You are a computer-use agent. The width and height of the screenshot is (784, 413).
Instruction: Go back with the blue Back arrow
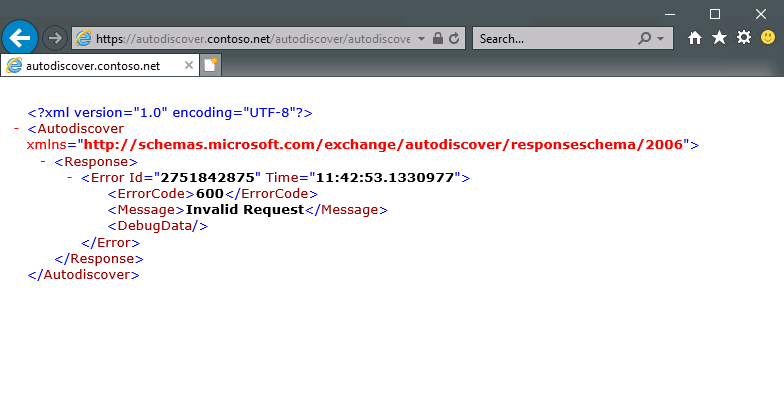click(20, 38)
